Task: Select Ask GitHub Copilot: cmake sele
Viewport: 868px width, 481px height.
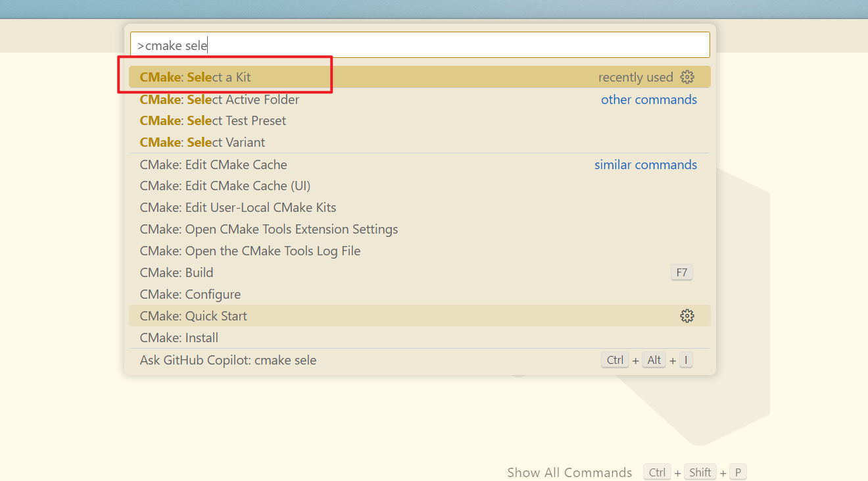Action: [x=420, y=360]
